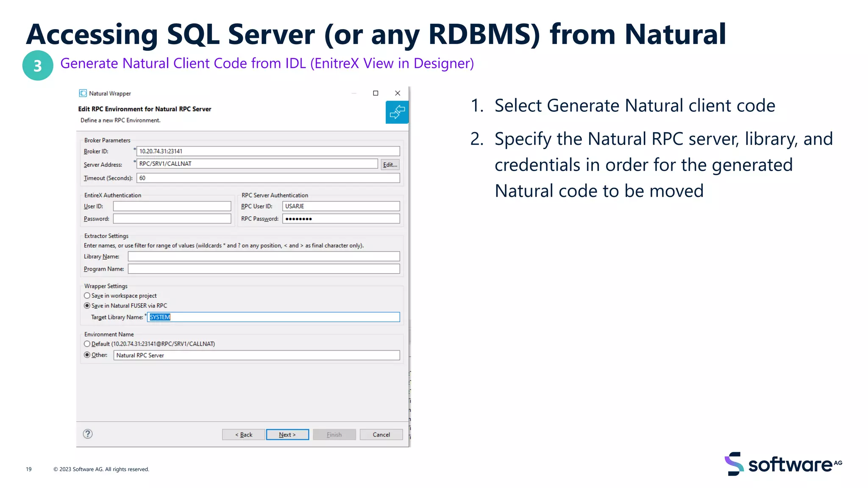
Task: Click the EntireX User ID field
Action: [172, 206]
